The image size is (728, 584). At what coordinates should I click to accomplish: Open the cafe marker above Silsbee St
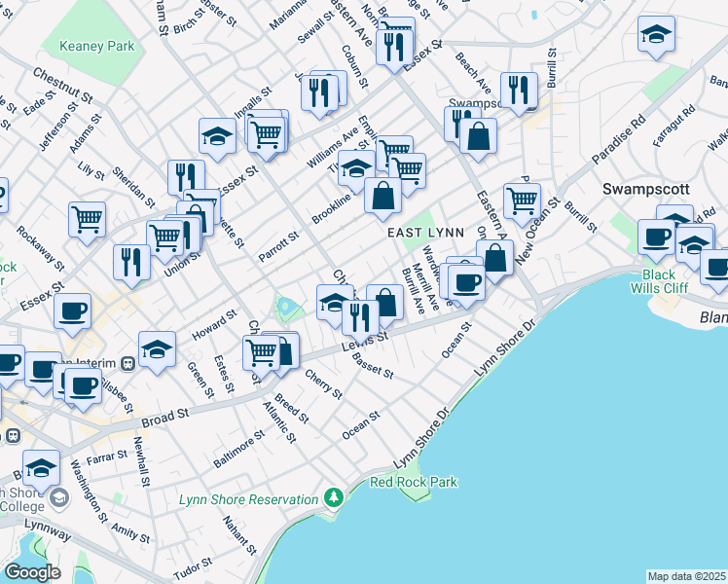83,387
